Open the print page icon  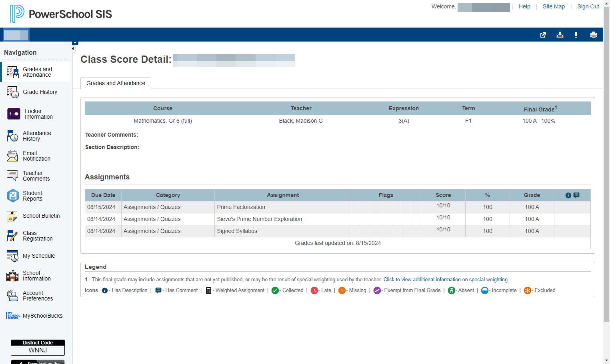pyautogui.click(x=593, y=35)
